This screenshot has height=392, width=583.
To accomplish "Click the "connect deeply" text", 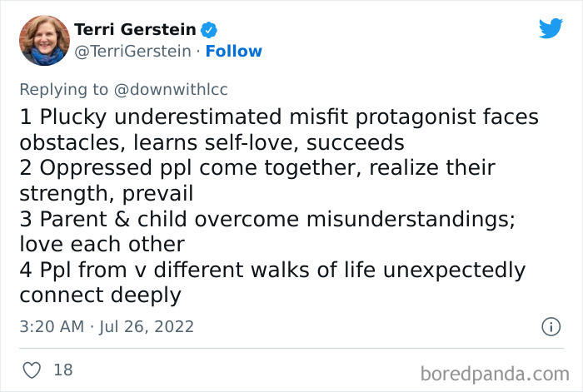I will point(99,295).
